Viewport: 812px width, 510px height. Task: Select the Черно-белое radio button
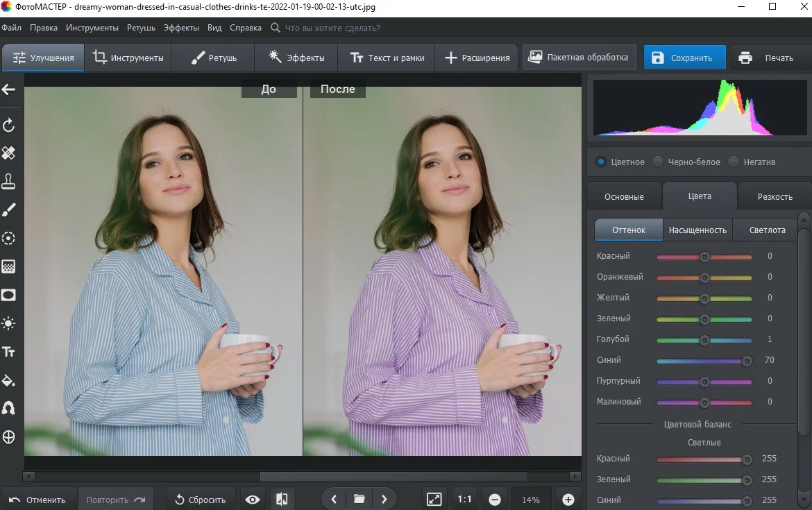click(x=658, y=162)
